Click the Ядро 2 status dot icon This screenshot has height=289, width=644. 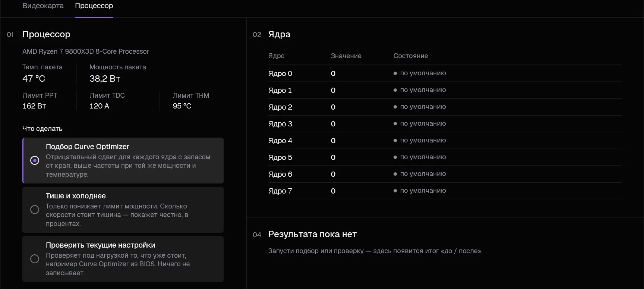pyautogui.click(x=395, y=107)
